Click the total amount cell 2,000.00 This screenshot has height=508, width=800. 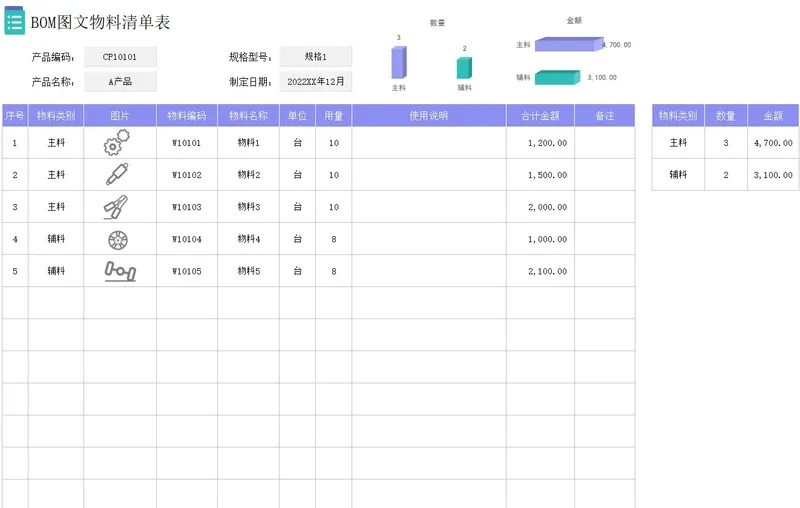point(540,207)
